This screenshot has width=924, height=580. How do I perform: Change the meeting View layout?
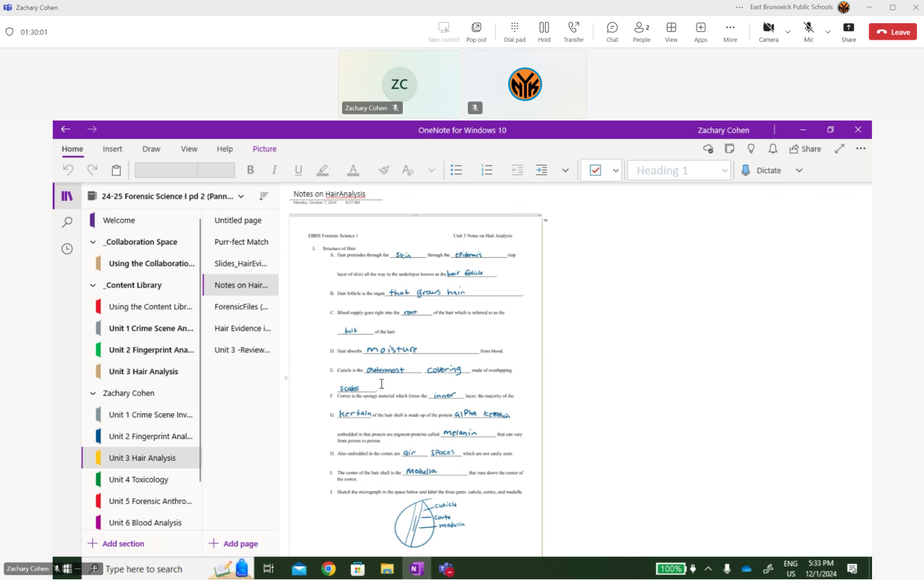[x=671, y=32]
